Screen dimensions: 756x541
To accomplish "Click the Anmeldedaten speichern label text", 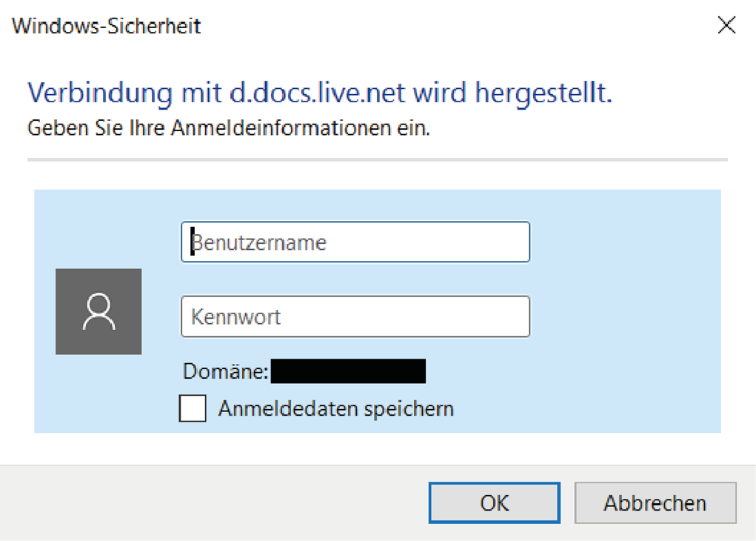I will [335, 408].
